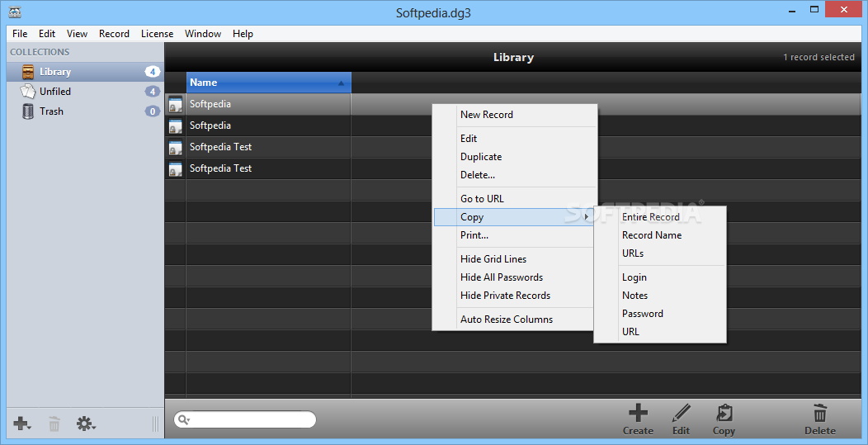
Task: Open the Edit menu in menu bar
Action: pos(47,34)
